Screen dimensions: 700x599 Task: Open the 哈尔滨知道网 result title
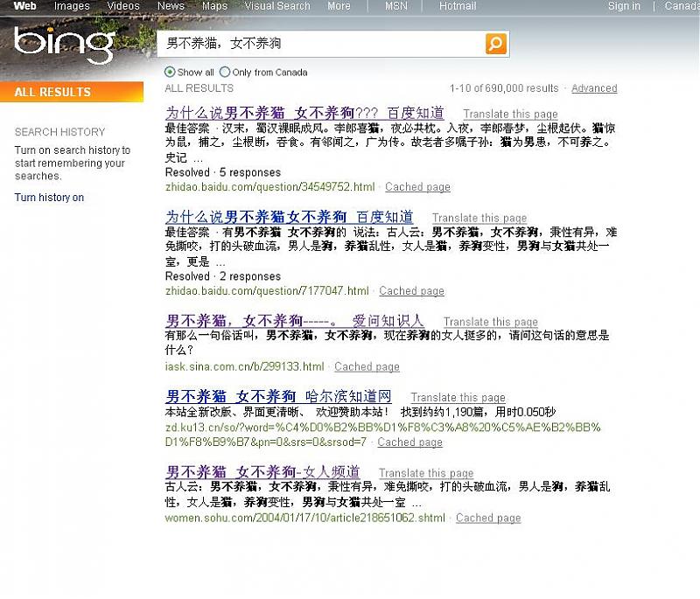pos(278,396)
